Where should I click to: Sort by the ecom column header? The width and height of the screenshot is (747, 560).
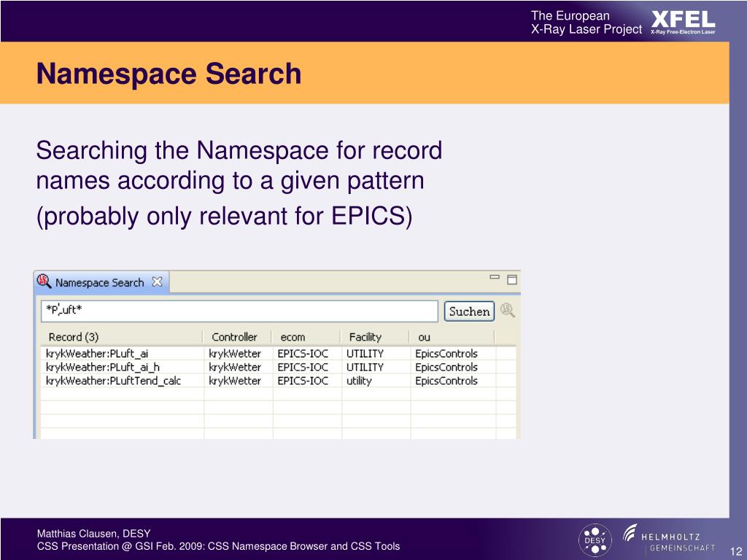306,337
